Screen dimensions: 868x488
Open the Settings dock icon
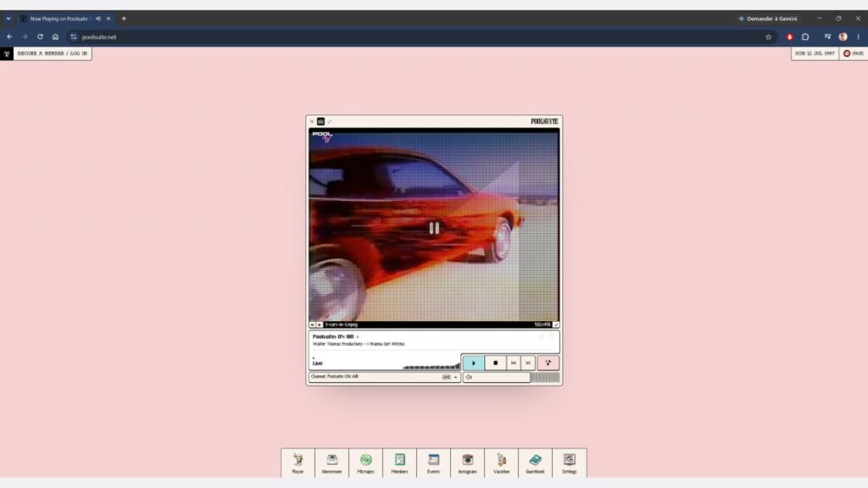[569, 463]
